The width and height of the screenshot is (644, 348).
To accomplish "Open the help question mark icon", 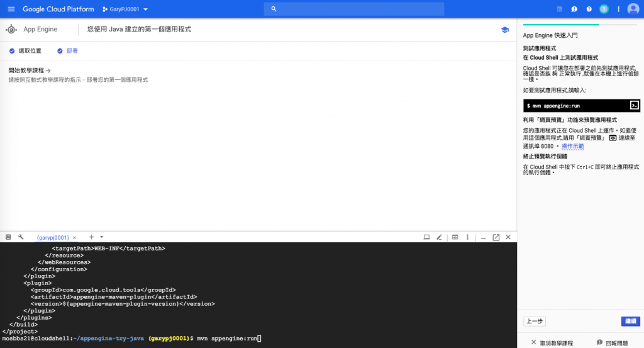I will (x=589, y=9).
